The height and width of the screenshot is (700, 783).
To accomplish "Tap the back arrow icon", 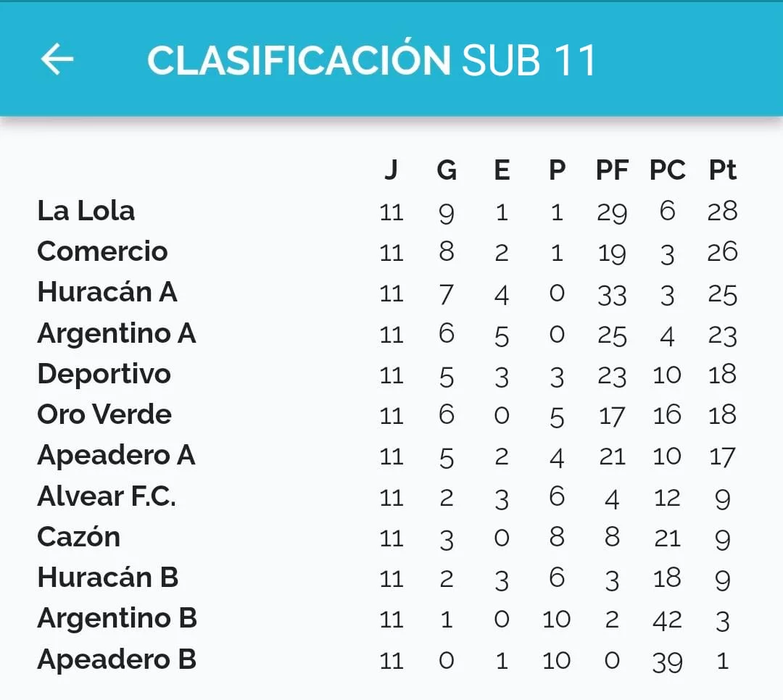I will [x=57, y=59].
